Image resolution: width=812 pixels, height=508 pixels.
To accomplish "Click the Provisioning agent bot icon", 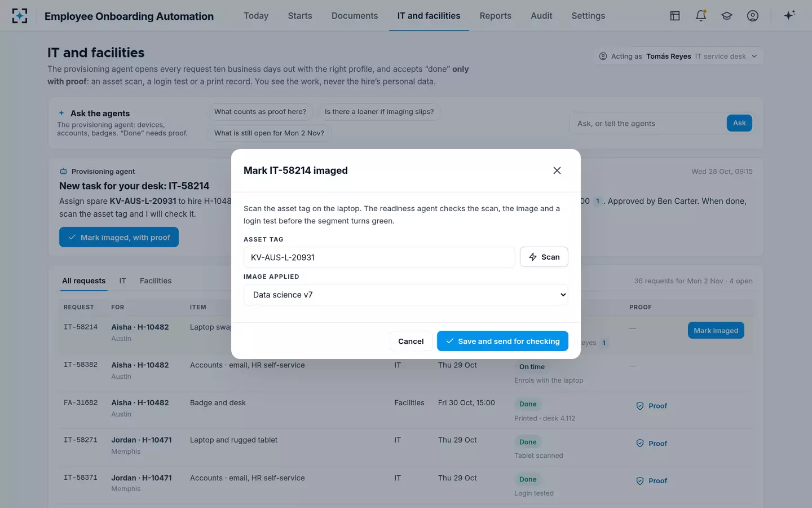I will click(x=64, y=172).
